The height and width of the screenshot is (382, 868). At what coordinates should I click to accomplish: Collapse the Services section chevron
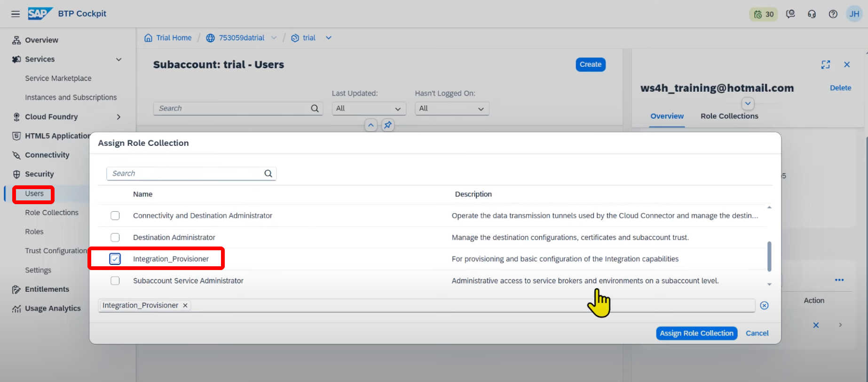(x=118, y=59)
